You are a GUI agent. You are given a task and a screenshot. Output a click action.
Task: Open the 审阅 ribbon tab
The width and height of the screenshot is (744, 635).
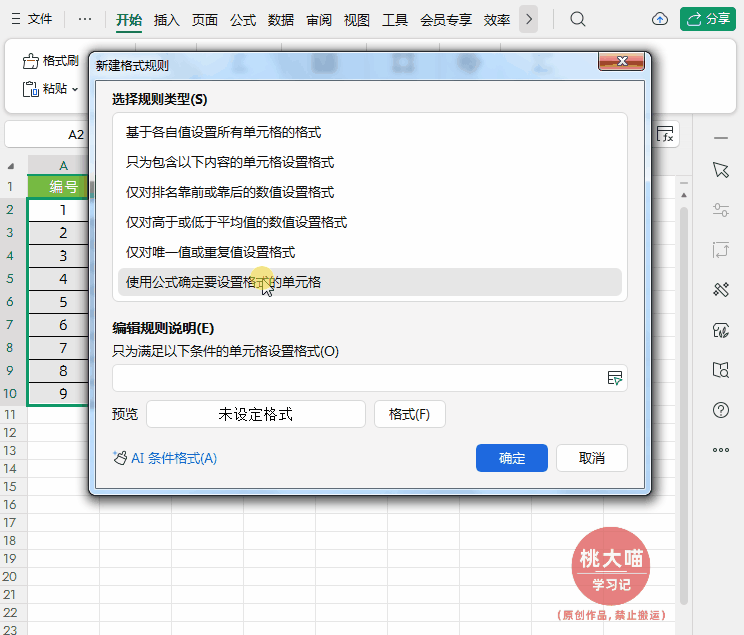point(319,20)
